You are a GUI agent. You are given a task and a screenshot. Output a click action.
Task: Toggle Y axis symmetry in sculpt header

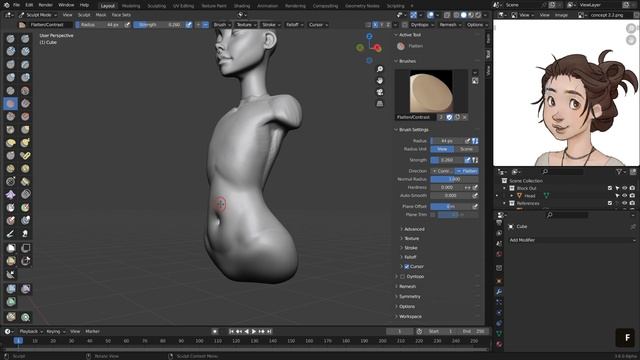[x=382, y=25]
